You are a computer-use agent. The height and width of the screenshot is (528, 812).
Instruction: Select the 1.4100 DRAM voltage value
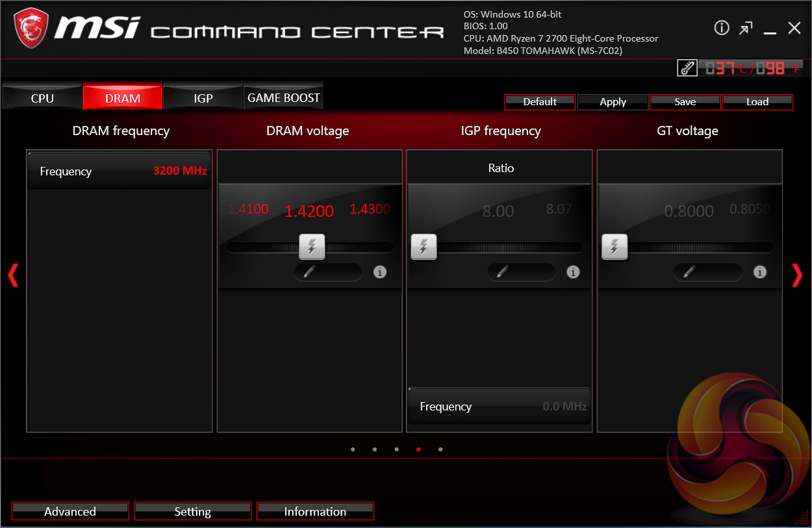click(248, 209)
